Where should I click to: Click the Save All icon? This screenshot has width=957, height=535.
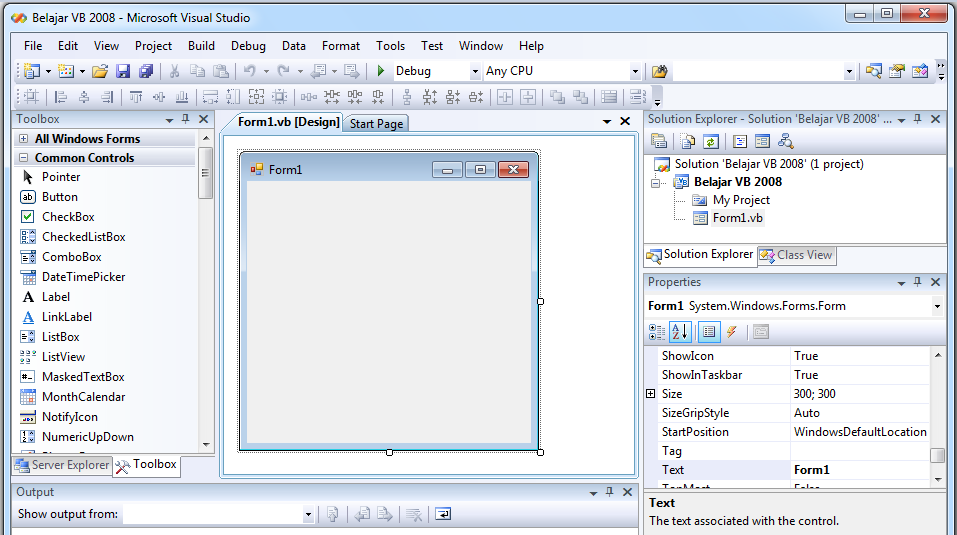click(146, 71)
